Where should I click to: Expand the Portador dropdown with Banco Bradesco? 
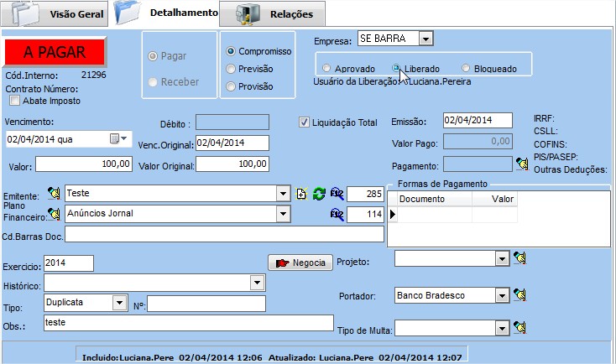point(502,295)
